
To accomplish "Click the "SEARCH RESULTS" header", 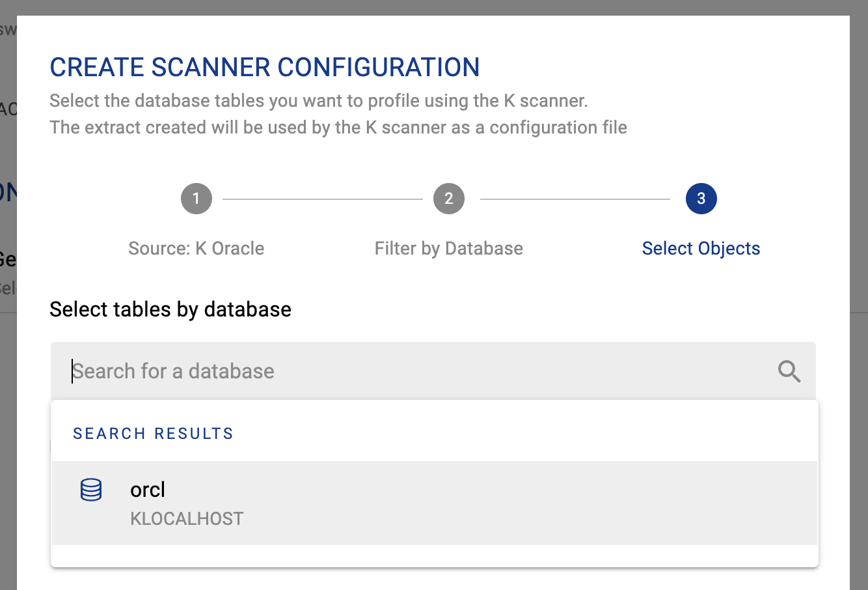I will 153,434.
